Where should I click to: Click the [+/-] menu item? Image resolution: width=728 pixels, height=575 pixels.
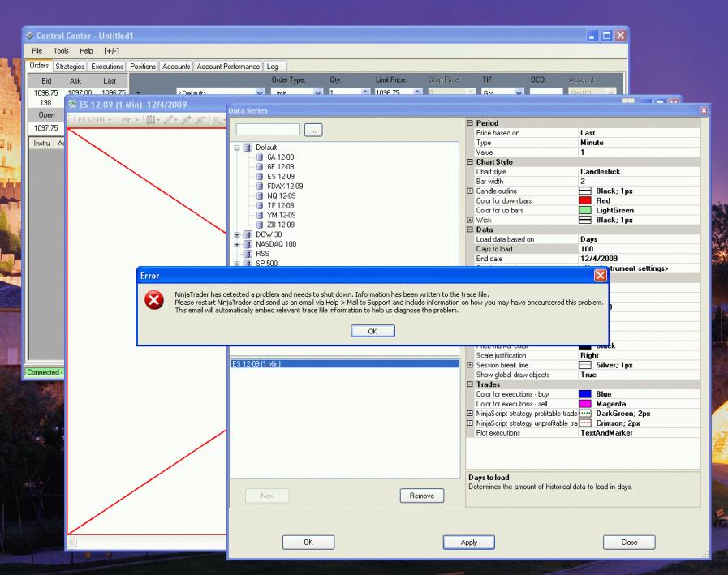pyautogui.click(x=111, y=51)
